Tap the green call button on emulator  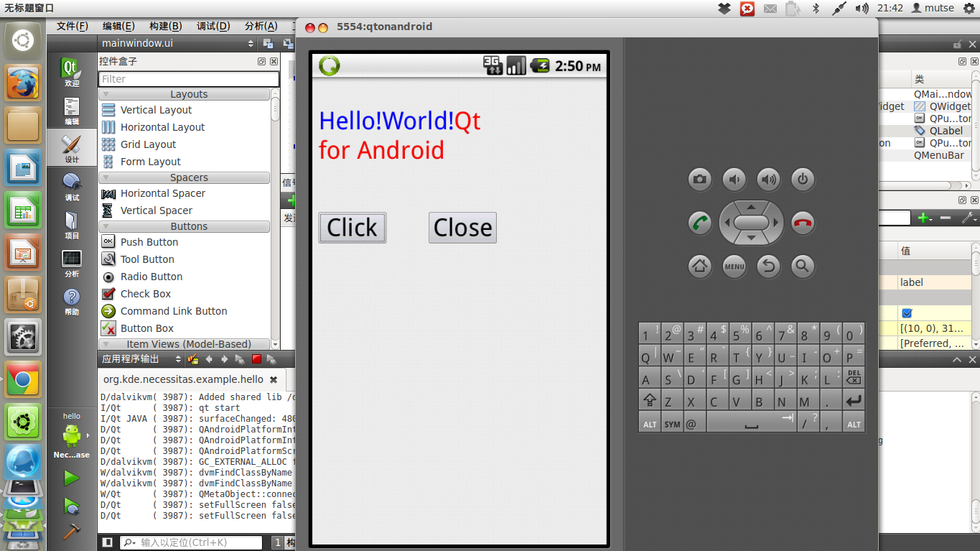tap(700, 223)
